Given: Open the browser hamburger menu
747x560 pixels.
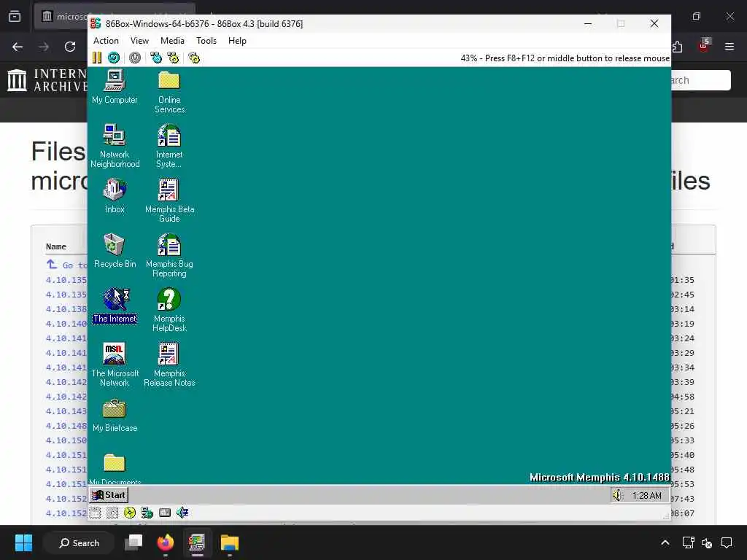Looking at the screenshot, I should (729, 47).
